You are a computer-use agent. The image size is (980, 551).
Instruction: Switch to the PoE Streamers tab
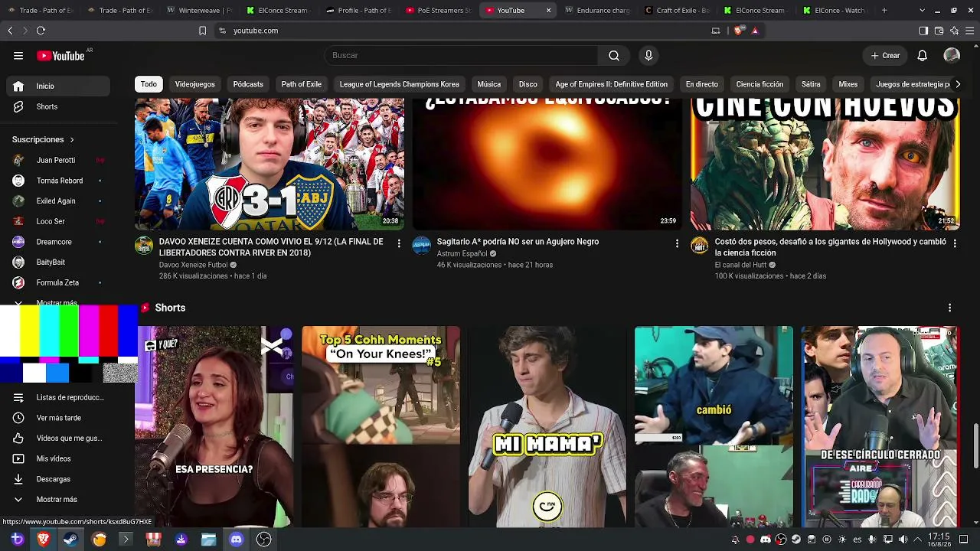pyautogui.click(x=438, y=11)
